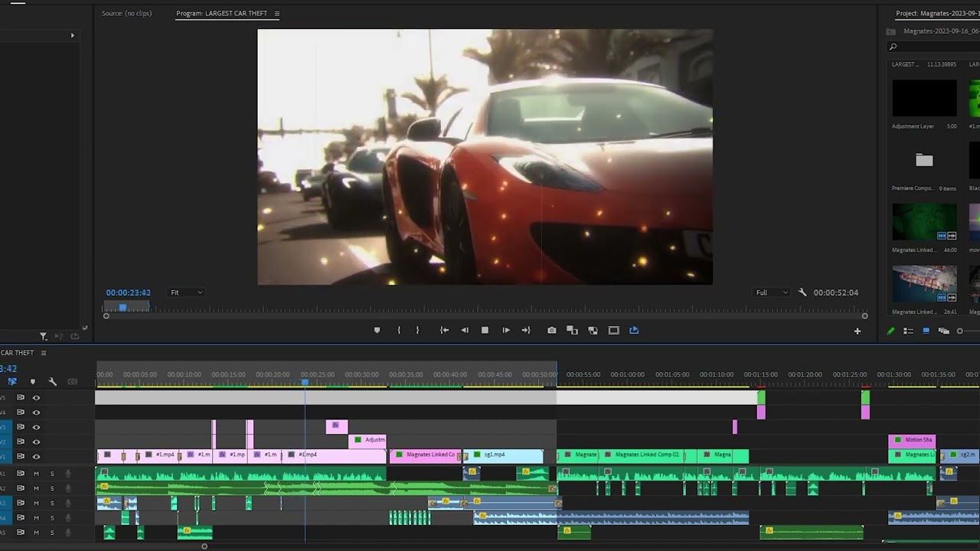Open Timeline display settings wrench

pos(52,381)
